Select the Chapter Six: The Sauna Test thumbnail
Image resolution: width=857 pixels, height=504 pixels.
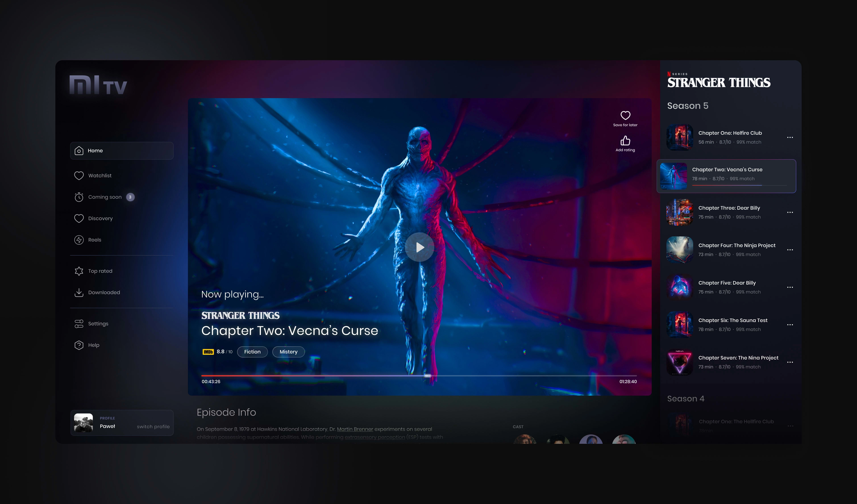pyautogui.click(x=680, y=324)
